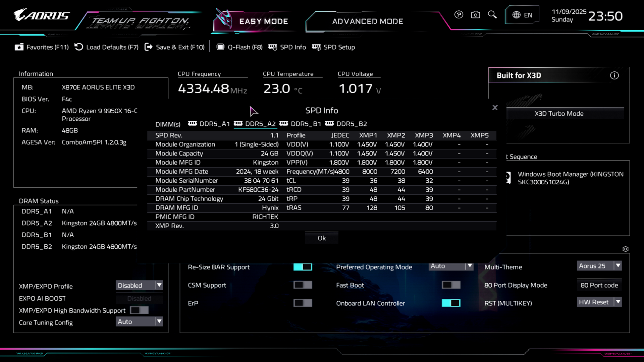Click the X3D Turbo Mode button
Image resolution: width=644 pixels, height=362 pixels.
click(559, 114)
